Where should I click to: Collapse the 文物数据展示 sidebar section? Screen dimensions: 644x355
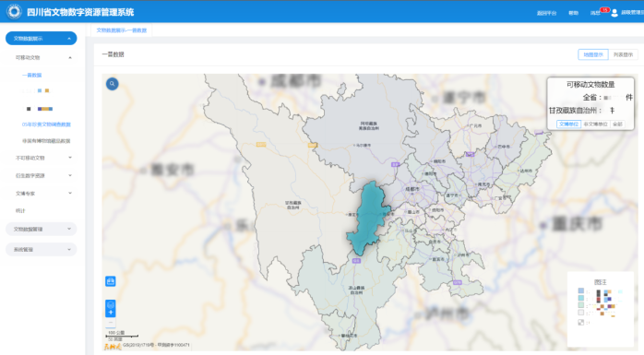42,39
